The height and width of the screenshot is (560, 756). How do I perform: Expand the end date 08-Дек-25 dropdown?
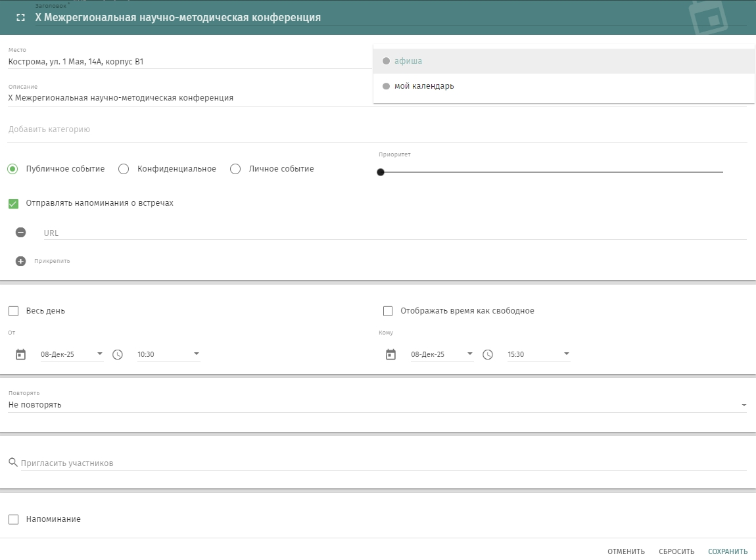click(469, 354)
